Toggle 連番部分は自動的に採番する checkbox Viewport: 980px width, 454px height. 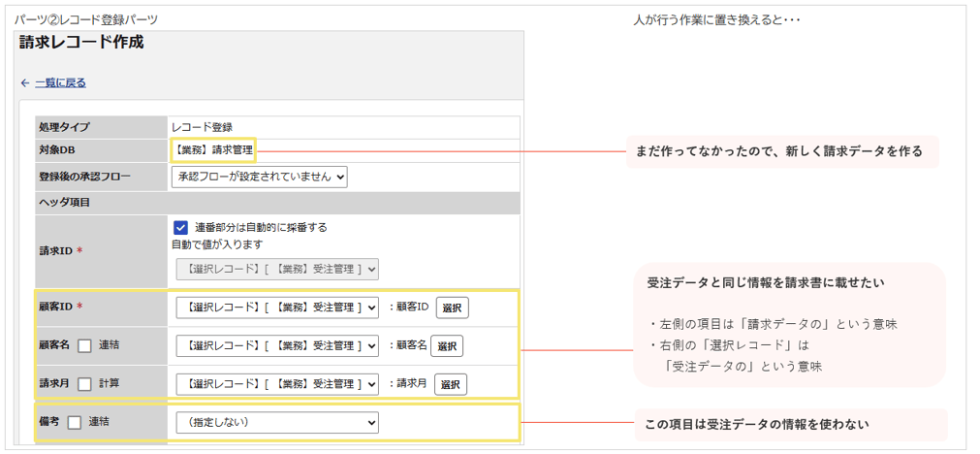pyautogui.click(x=180, y=228)
